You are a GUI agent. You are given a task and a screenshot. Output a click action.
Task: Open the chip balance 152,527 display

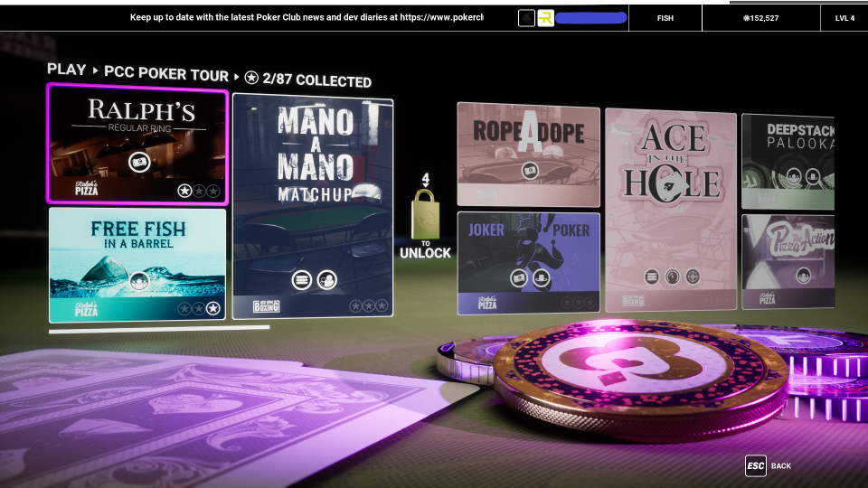(x=760, y=18)
